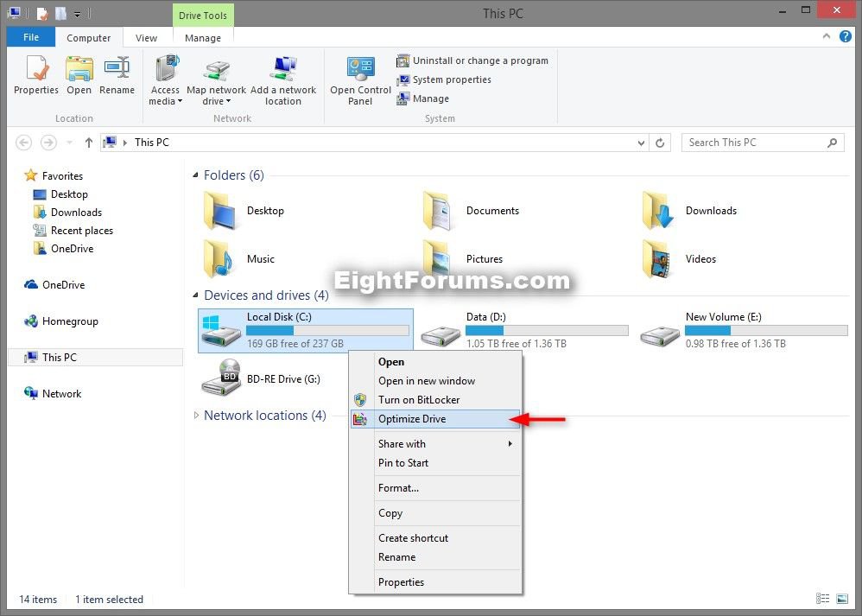Switch to the View ribbon tab
The image size is (862, 616).
coord(147,37)
